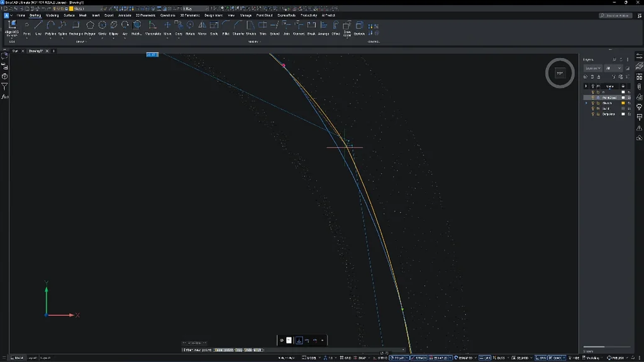Toggle STRACK in status bar
This screenshot has height=362, width=644.
[x=419, y=358]
